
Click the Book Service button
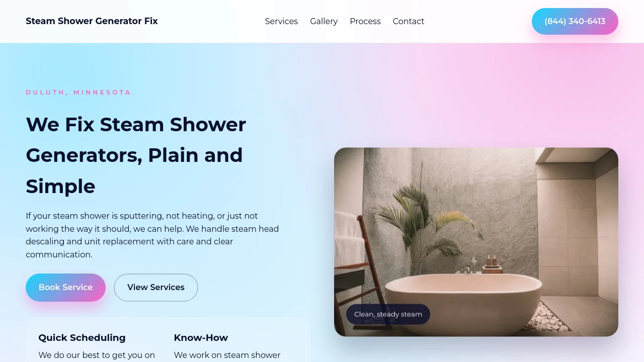[65, 288]
